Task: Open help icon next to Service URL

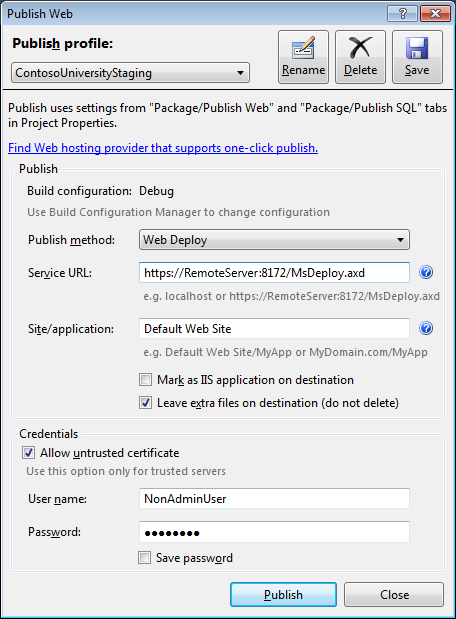Action: point(426,272)
